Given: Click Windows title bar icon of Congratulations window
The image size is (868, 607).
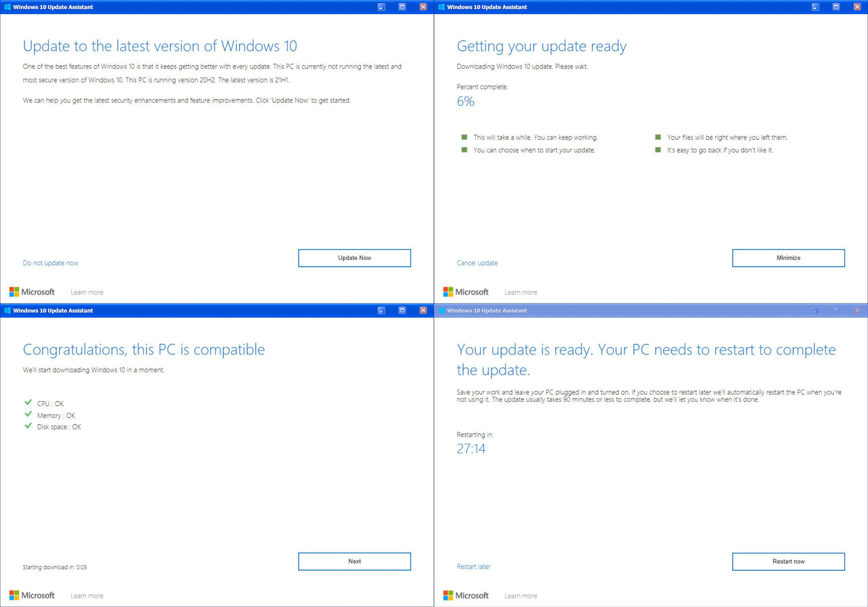Looking at the screenshot, I should (7, 310).
